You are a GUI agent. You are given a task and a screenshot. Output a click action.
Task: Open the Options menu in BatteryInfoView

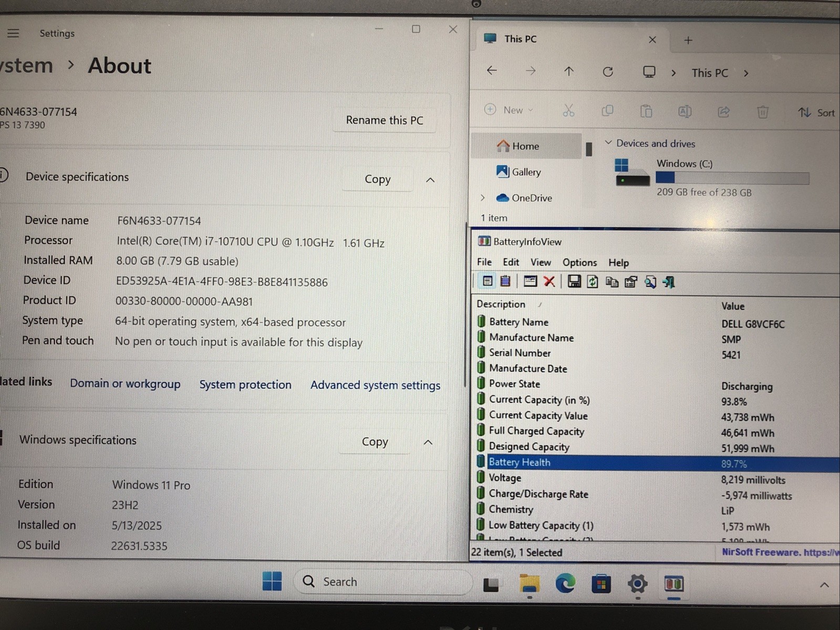[x=579, y=262]
